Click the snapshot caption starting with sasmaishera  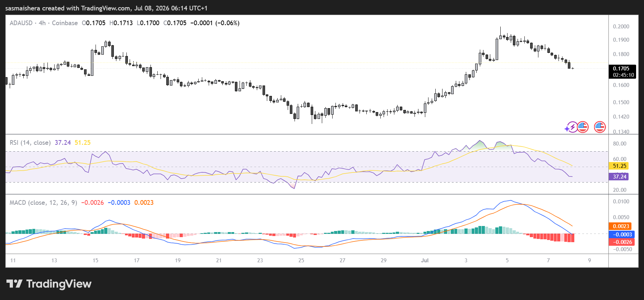[106, 8]
